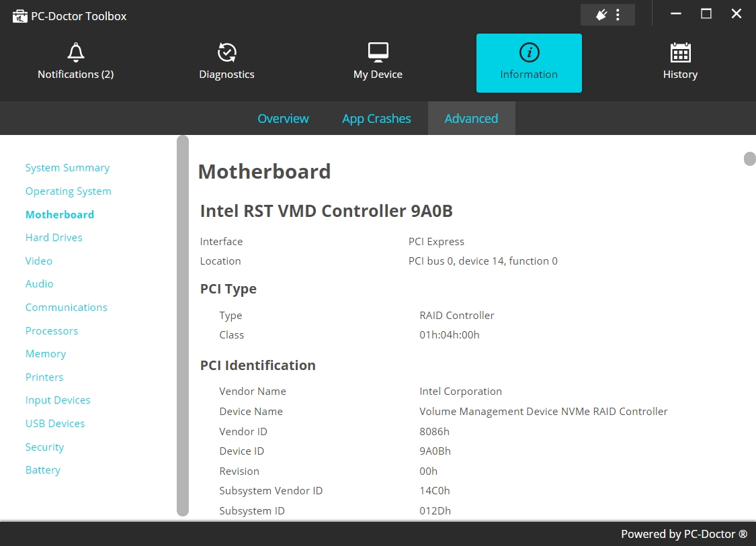This screenshot has width=756, height=546.
Task: Select Motherboard in the sidebar
Action: pos(60,214)
